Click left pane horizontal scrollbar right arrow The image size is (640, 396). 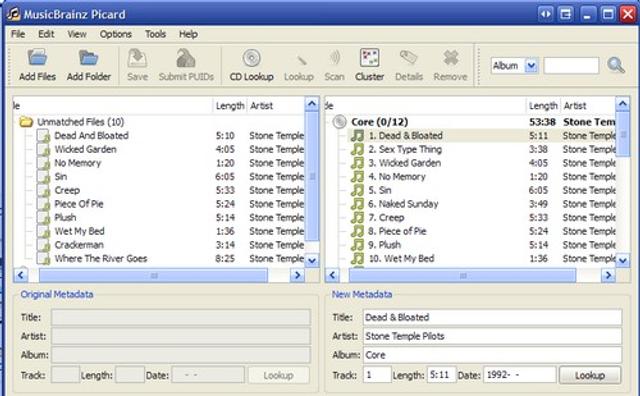click(x=297, y=276)
